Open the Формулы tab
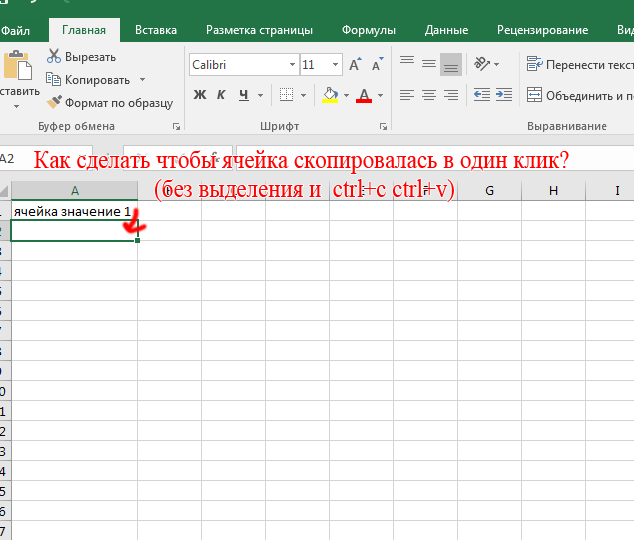This screenshot has width=634, height=540. click(x=368, y=30)
